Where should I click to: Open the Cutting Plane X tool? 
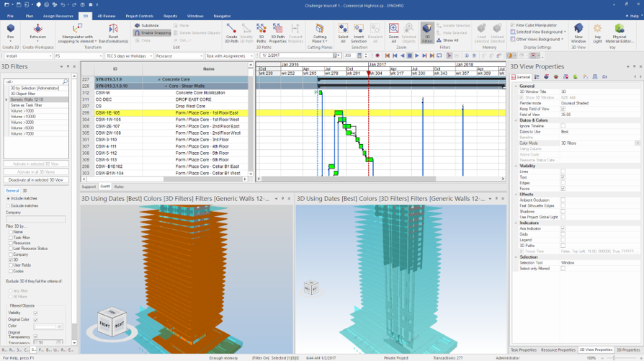pos(320,33)
